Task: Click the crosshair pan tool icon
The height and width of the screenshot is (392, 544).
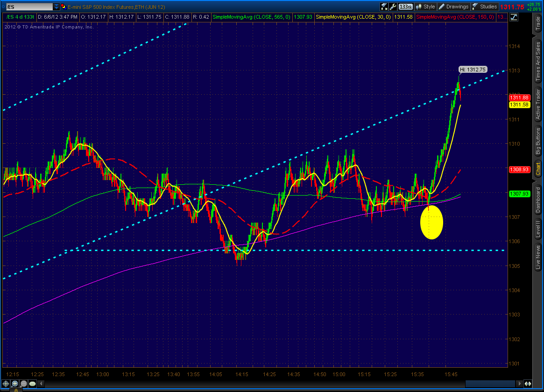Action: (x=6, y=384)
